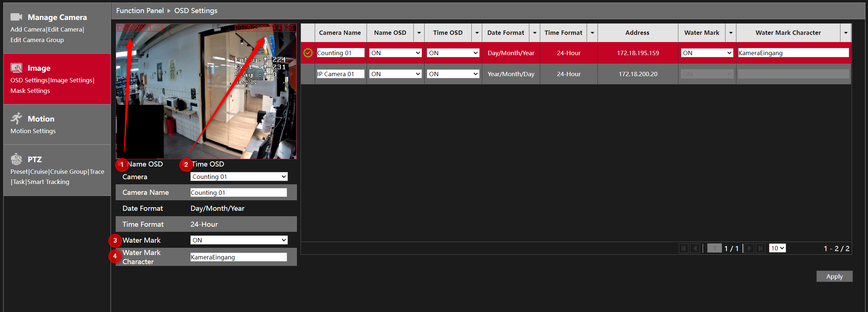Go to next page in pagination
The width and height of the screenshot is (868, 312).
749,248
